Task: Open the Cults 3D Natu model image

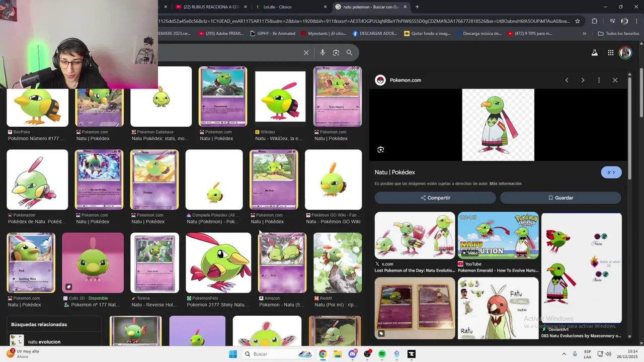Action: [93, 262]
